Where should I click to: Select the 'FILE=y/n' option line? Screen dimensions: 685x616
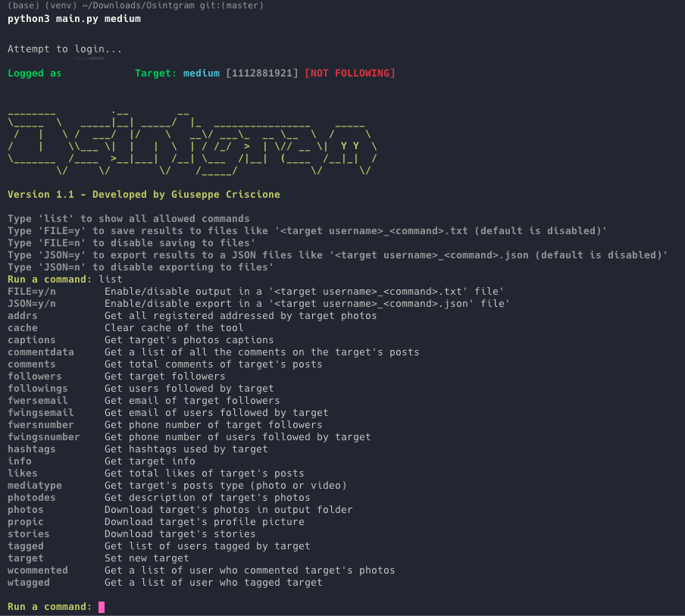click(31, 291)
